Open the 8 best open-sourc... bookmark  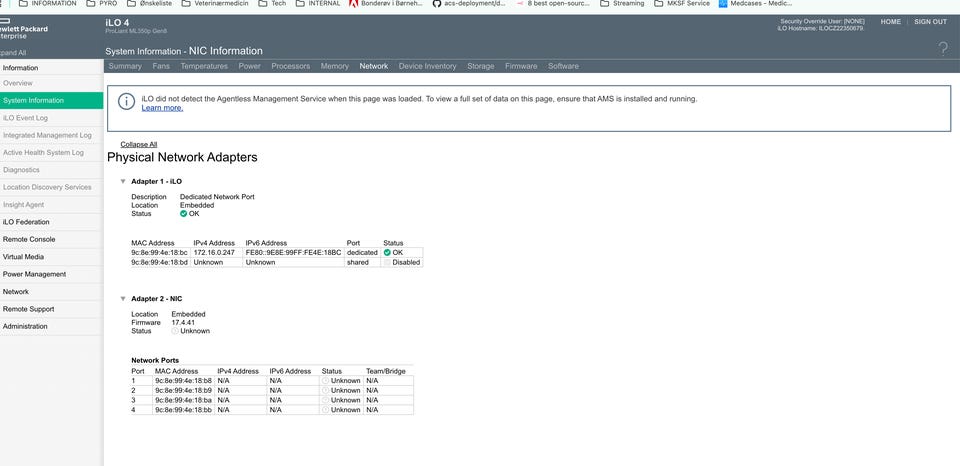(x=553, y=4)
